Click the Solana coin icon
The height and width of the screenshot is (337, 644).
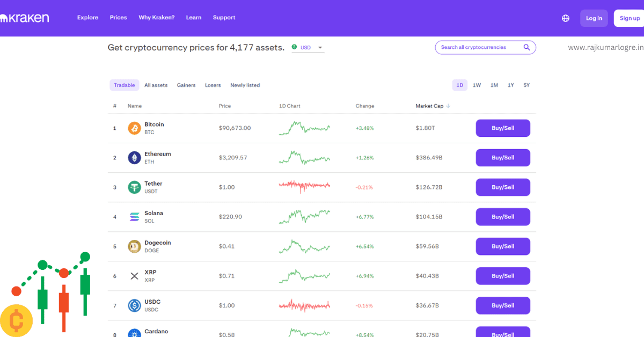134,217
